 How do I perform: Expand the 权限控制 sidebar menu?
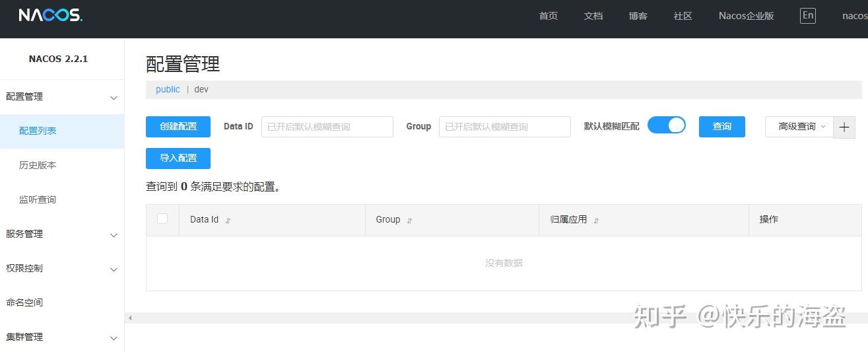click(62, 269)
